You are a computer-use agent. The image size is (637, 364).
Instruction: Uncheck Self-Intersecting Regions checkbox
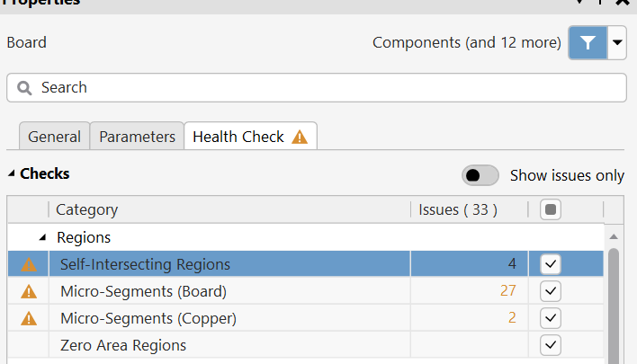[552, 264]
